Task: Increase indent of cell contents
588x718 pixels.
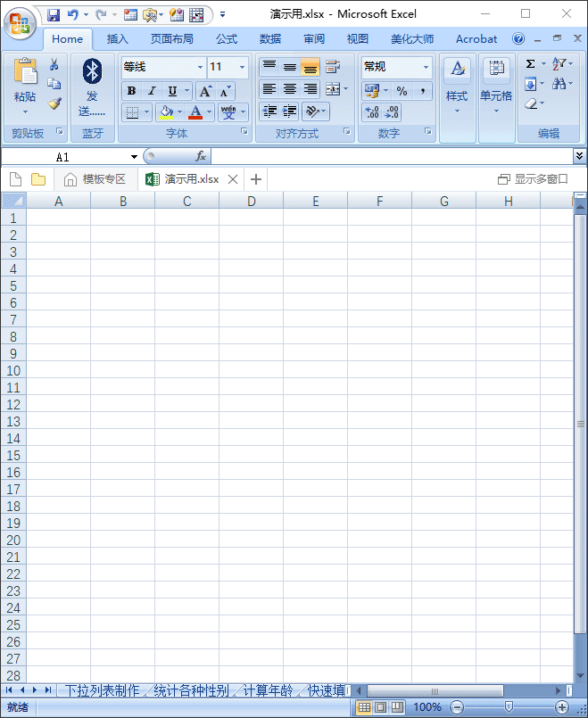Action: [x=290, y=111]
